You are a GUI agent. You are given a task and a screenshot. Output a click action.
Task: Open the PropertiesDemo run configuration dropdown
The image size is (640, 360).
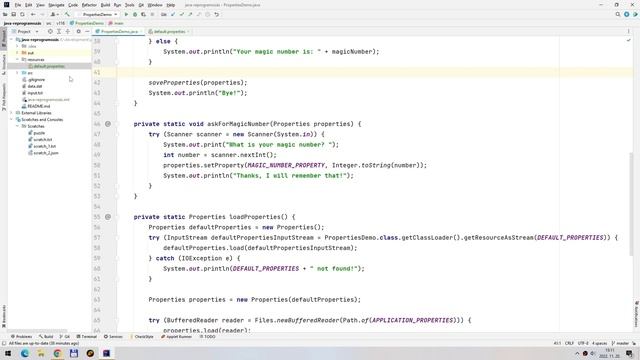pos(98,14)
